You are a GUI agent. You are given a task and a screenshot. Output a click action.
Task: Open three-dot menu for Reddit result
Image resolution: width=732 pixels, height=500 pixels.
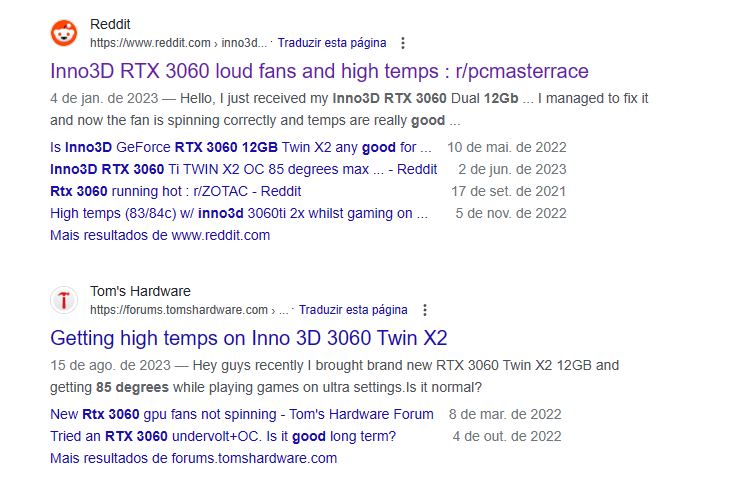(403, 43)
